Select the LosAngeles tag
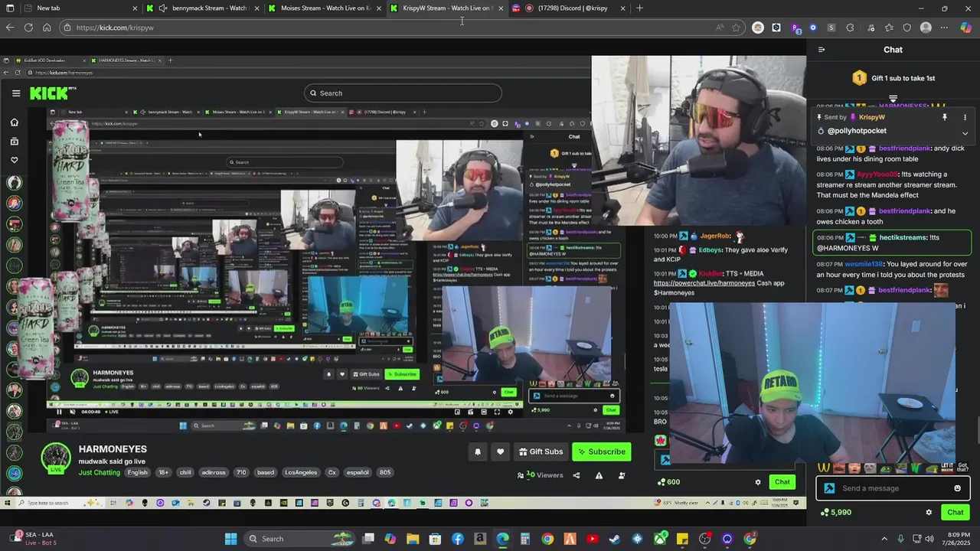Screen dimensions: 980x551 (x=301, y=473)
